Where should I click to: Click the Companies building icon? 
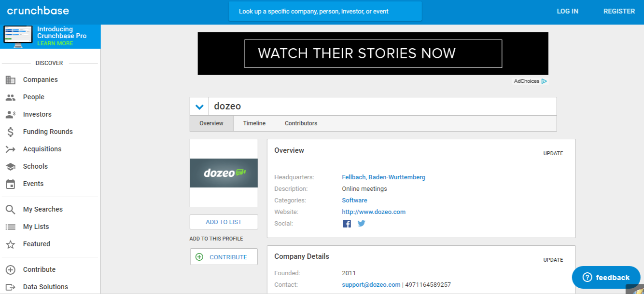click(10, 80)
